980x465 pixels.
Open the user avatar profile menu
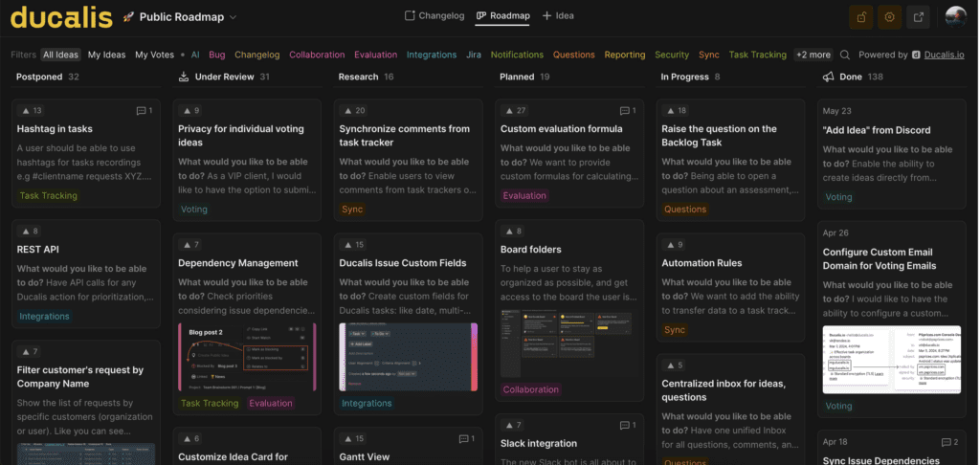(956, 17)
